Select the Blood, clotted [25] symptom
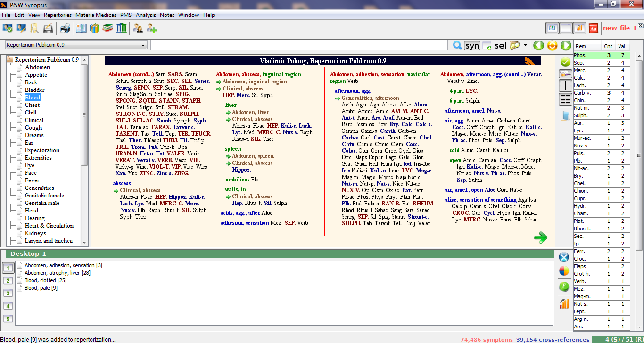 (45, 280)
